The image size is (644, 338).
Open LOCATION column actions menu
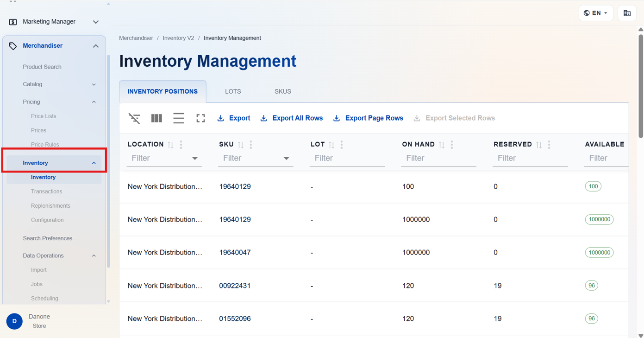(181, 145)
